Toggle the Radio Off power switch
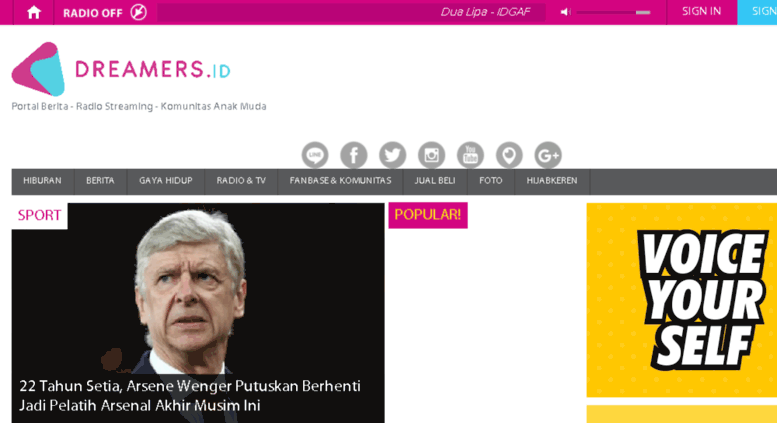This screenshot has height=423, width=777. click(x=139, y=12)
